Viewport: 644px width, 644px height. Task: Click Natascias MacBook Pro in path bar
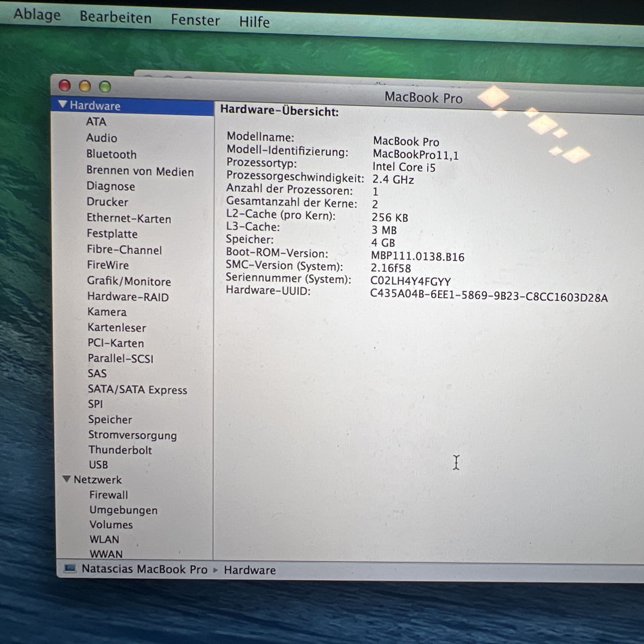(x=144, y=569)
